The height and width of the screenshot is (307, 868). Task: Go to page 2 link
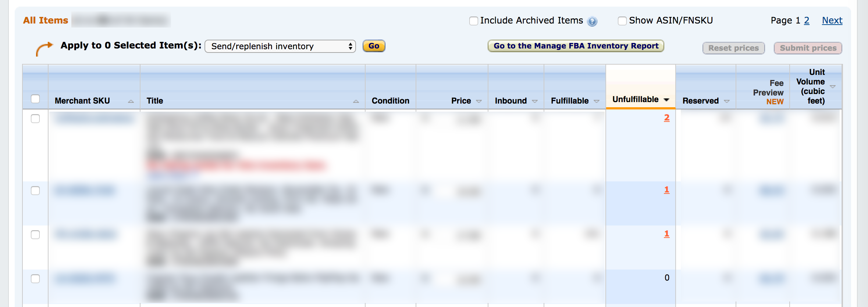[x=807, y=21]
